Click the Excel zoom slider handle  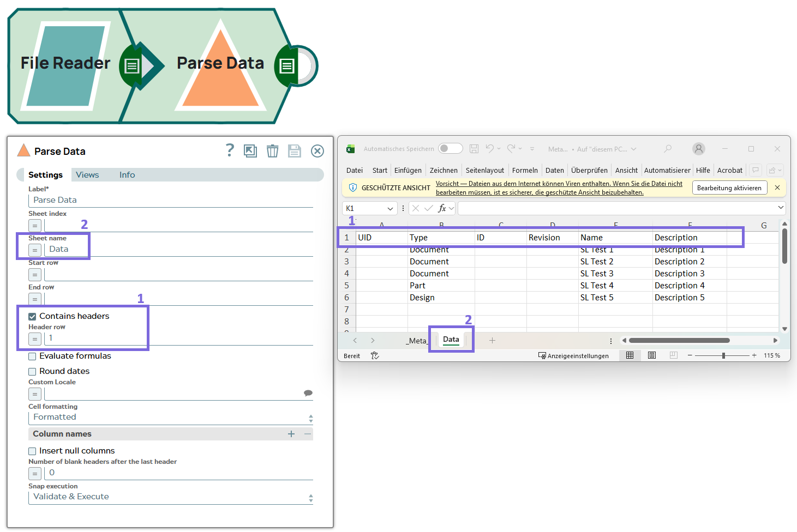(723, 355)
